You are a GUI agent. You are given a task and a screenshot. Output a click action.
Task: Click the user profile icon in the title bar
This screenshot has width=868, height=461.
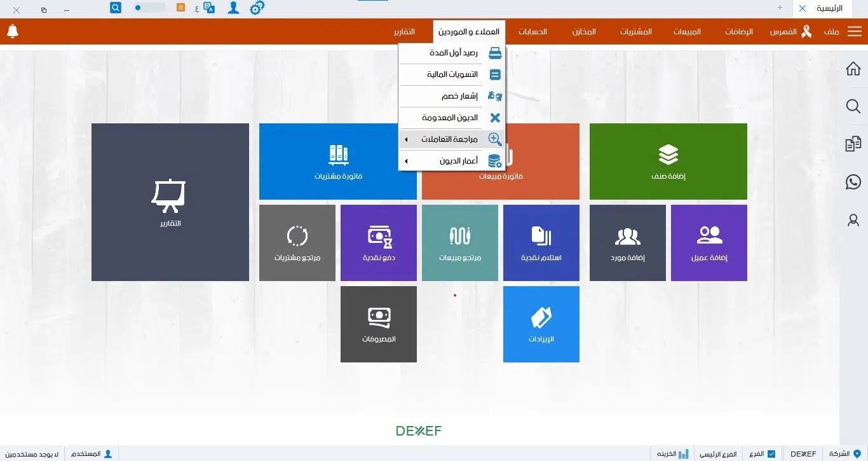(233, 8)
